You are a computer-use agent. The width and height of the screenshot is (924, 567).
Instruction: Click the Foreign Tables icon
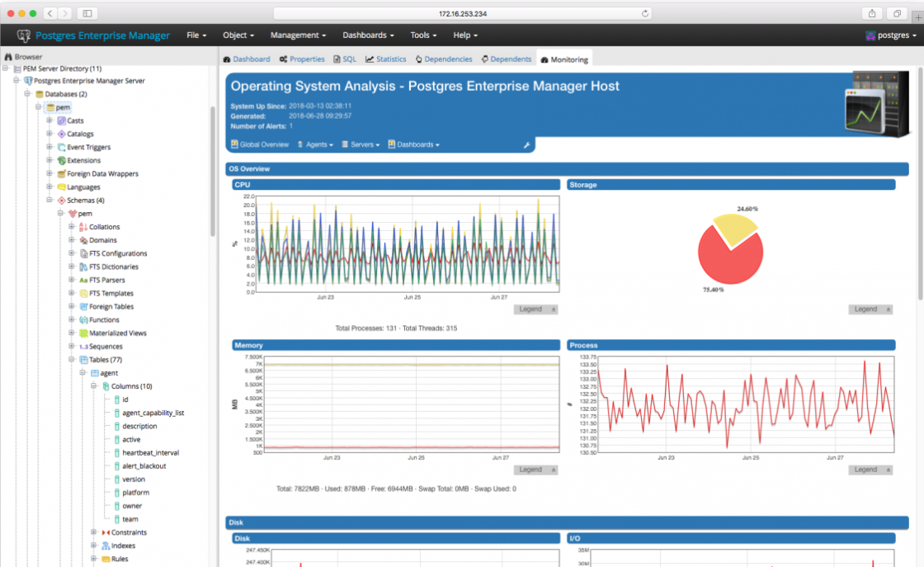coord(83,306)
